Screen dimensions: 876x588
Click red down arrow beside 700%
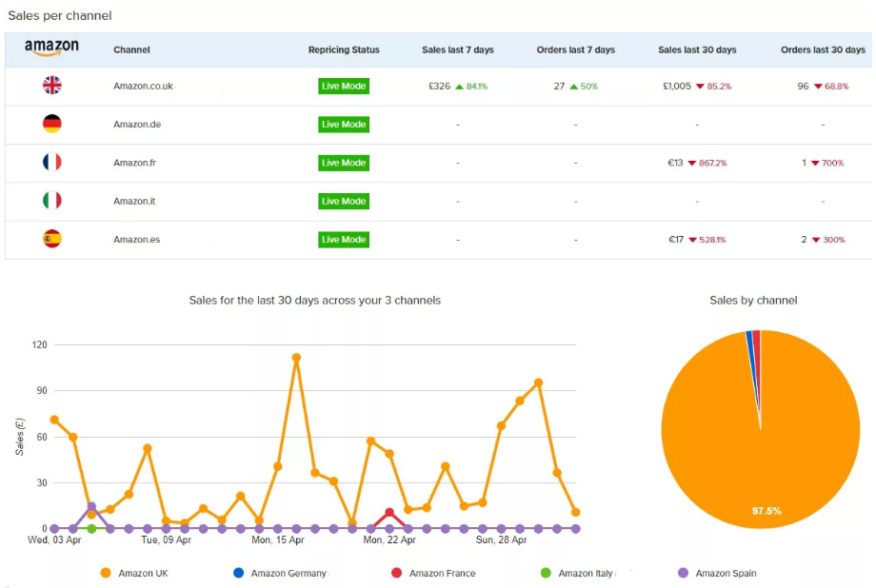coord(815,163)
